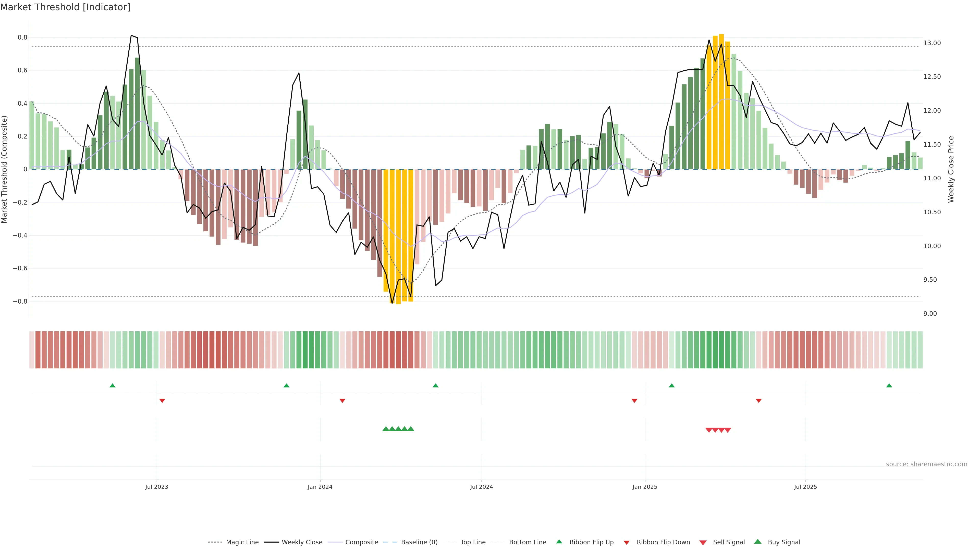Click the first green ribbon-flip-up marker near Jul 2023

[x=112, y=386]
